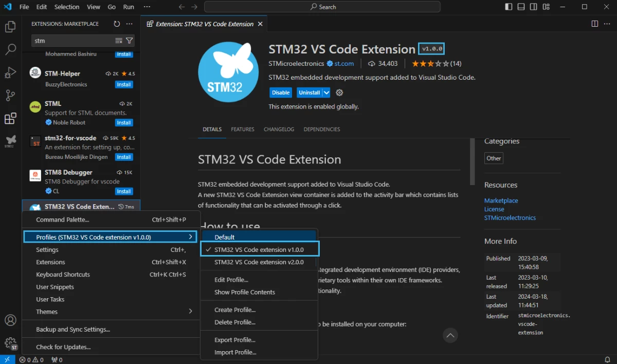Open the extension settings gear icon
This screenshot has width=617, height=364.
coord(339,93)
